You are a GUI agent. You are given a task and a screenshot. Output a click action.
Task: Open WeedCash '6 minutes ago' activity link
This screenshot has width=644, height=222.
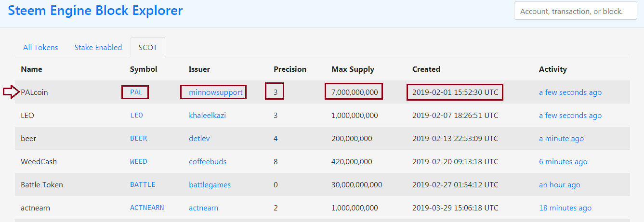pyautogui.click(x=563, y=162)
